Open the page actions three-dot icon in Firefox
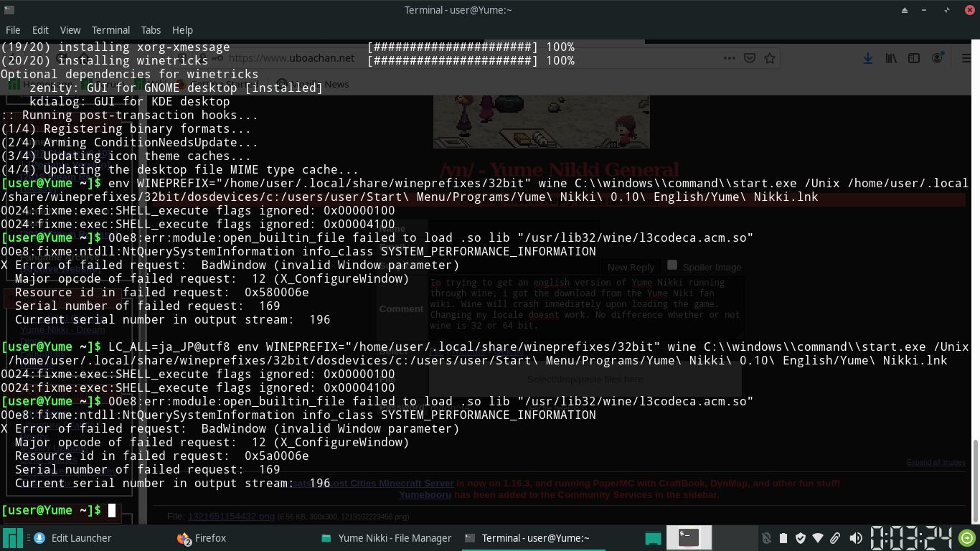Viewport: 980px width, 551px height. click(729, 59)
